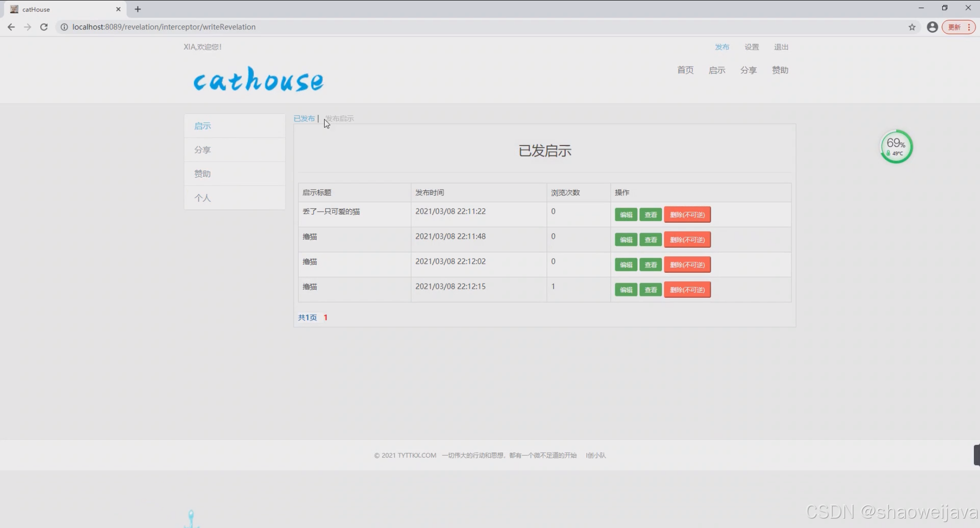Delete the 22:11:48 撸猫 entry
Screen dimensions: 980x528
click(687, 240)
